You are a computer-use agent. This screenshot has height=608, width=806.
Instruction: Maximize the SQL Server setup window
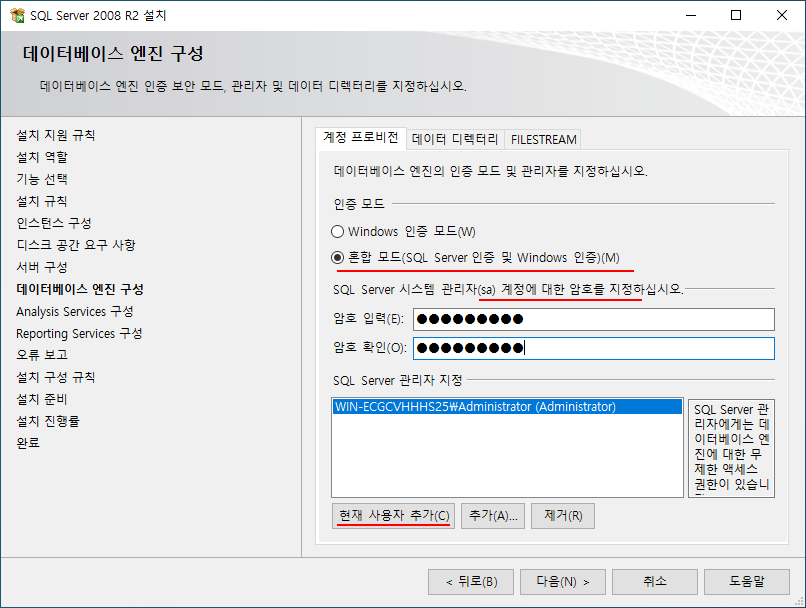coord(736,15)
